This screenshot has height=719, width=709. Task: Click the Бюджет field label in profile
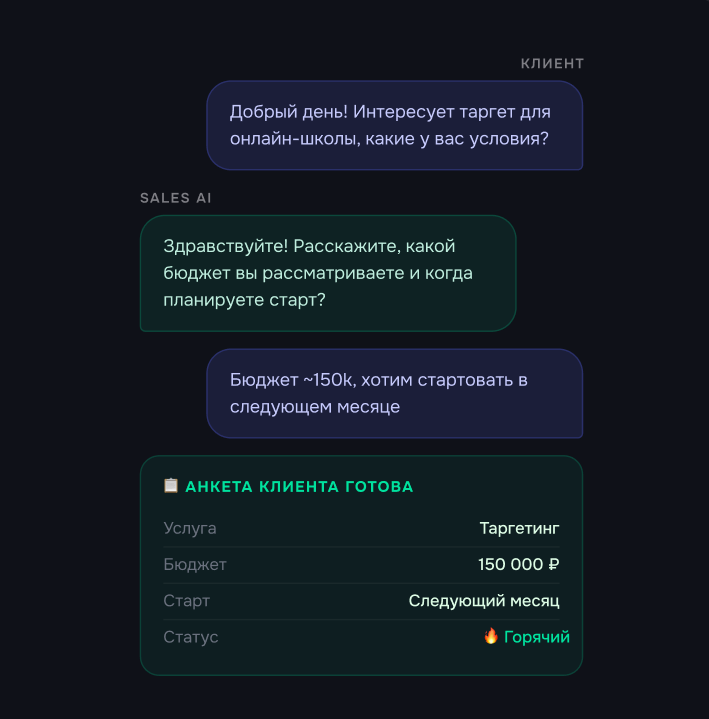195,565
